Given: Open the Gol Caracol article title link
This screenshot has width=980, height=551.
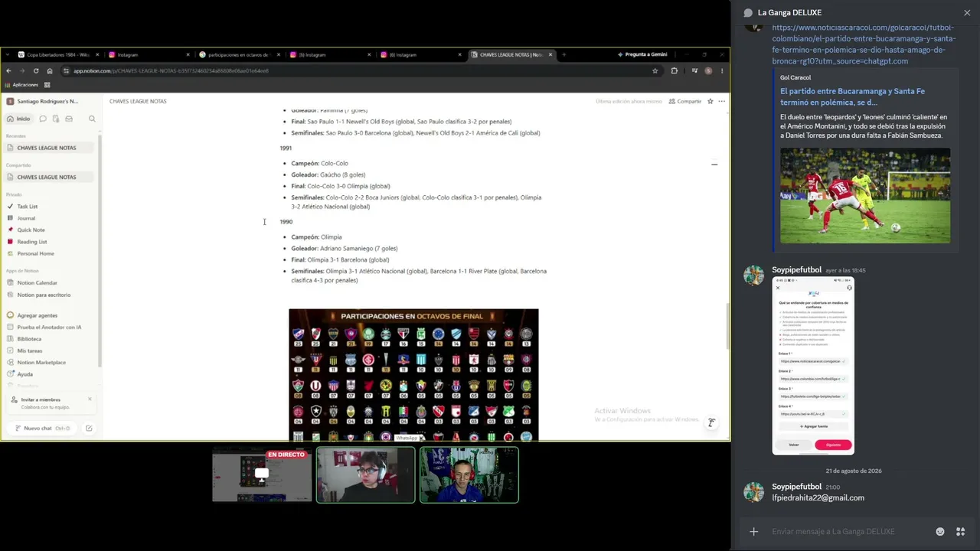Looking at the screenshot, I should (x=853, y=96).
